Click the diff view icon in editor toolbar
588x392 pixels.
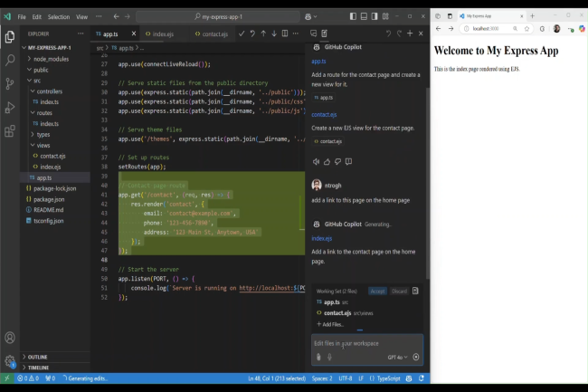pyautogui.click(x=285, y=33)
